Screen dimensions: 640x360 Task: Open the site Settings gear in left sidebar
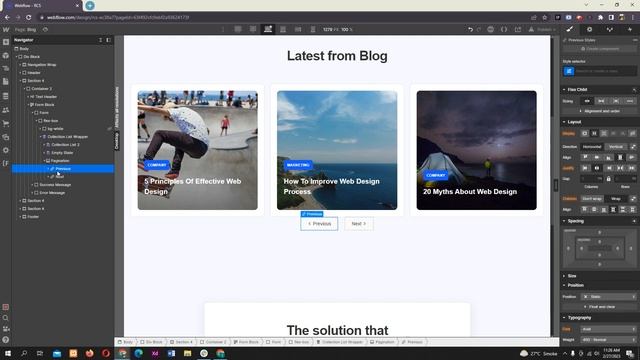(6, 150)
